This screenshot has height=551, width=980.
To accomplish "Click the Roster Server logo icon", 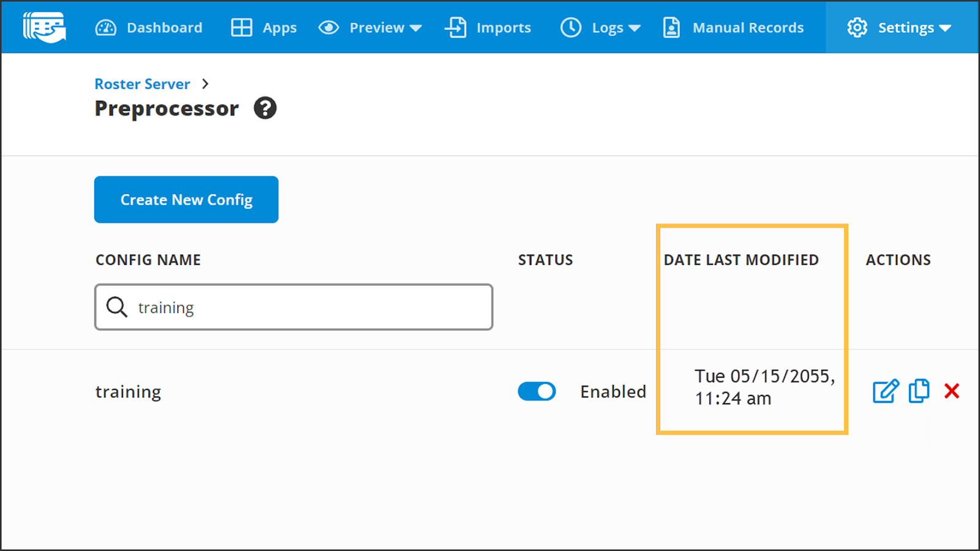I will pyautogui.click(x=44, y=28).
